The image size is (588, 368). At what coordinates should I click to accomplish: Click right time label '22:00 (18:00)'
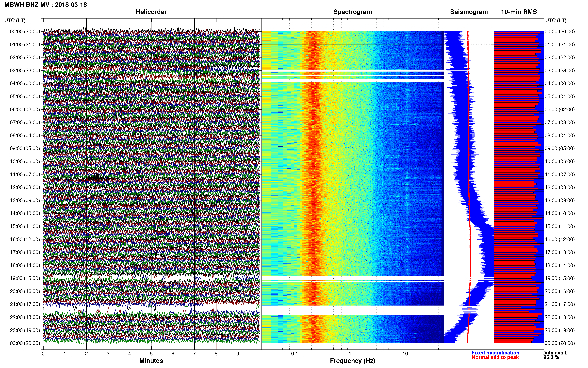point(560,317)
